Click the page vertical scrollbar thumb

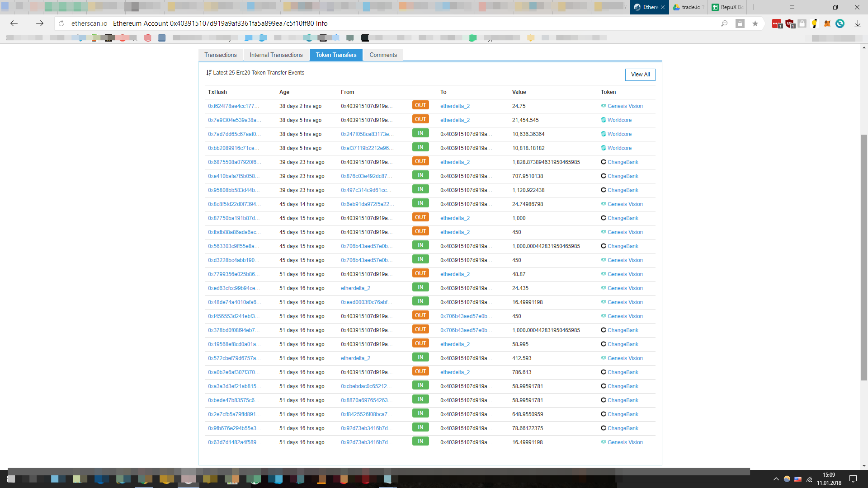tap(864, 258)
